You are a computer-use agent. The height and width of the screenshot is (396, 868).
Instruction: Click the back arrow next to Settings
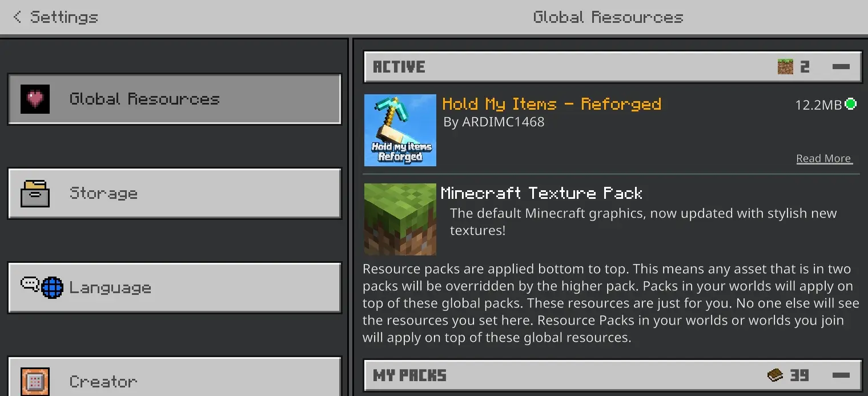(x=17, y=17)
